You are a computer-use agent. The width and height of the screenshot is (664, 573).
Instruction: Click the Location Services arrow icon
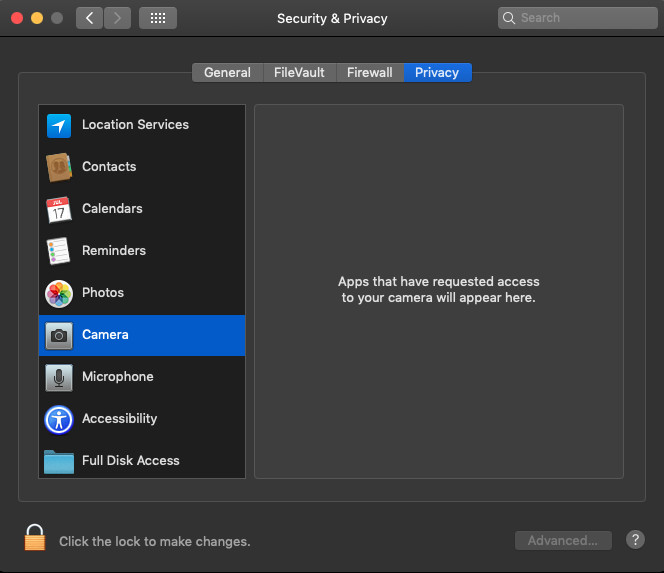click(59, 126)
